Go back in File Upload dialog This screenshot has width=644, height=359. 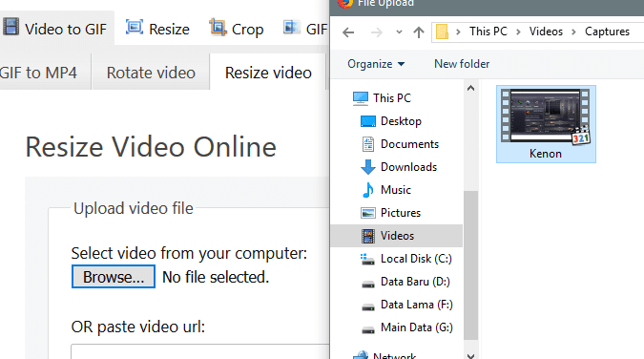(x=348, y=32)
